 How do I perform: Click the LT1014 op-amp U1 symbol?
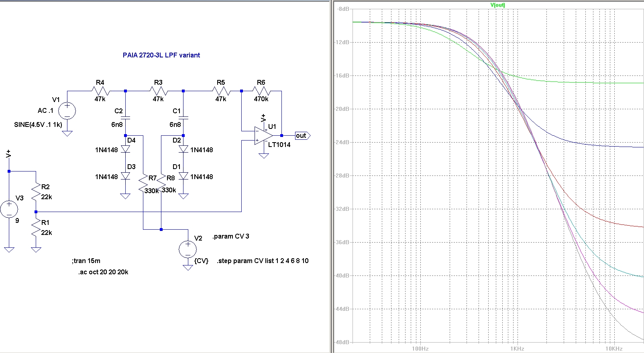263,136
